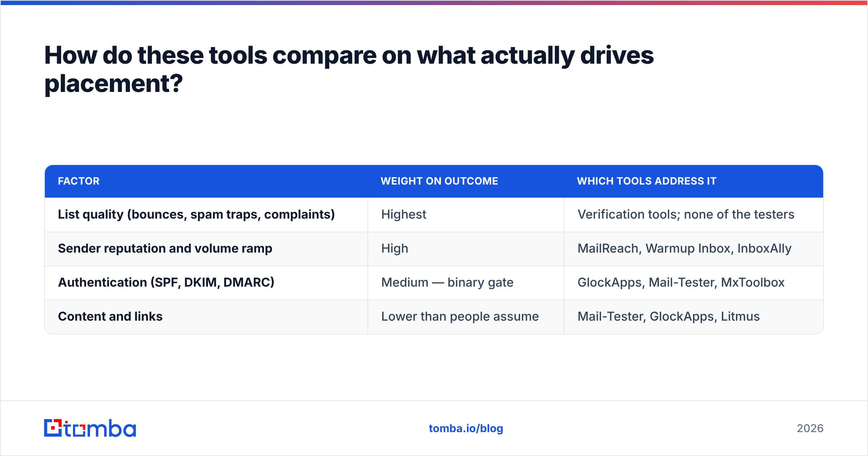Click the 'High' weight cell

466,249
